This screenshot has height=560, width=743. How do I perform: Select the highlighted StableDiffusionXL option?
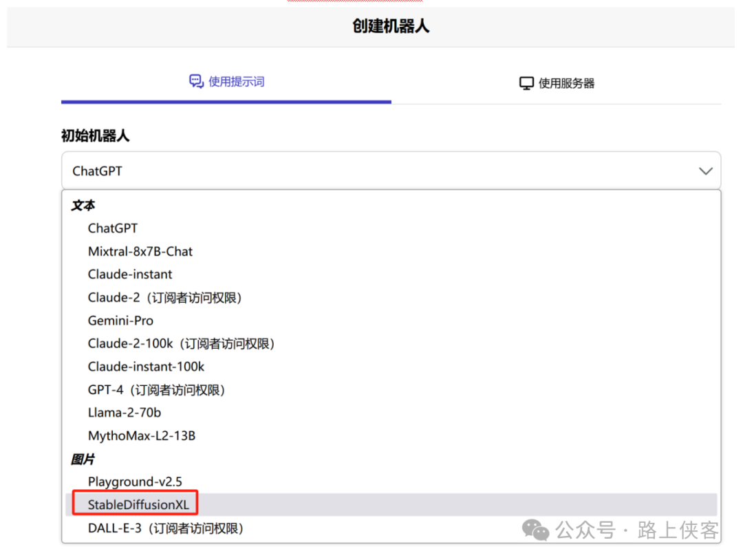(x=391, y=504)
